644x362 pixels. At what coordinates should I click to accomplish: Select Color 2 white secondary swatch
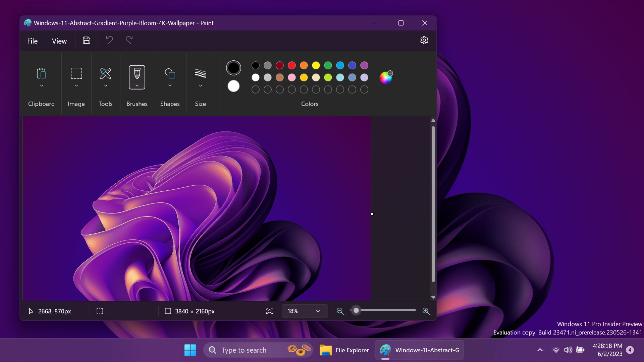coord(233,86)
